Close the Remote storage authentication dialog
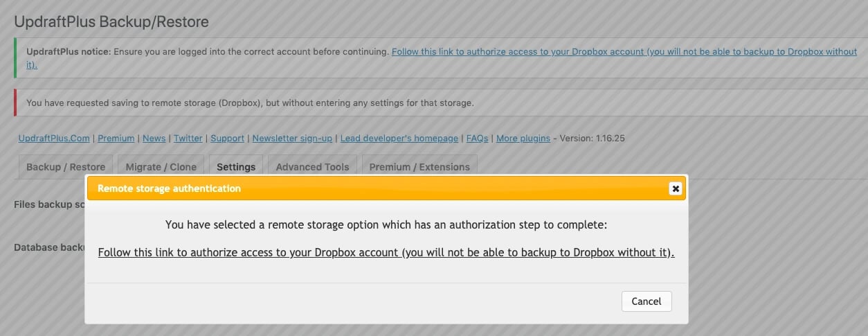 coord(676,188)
